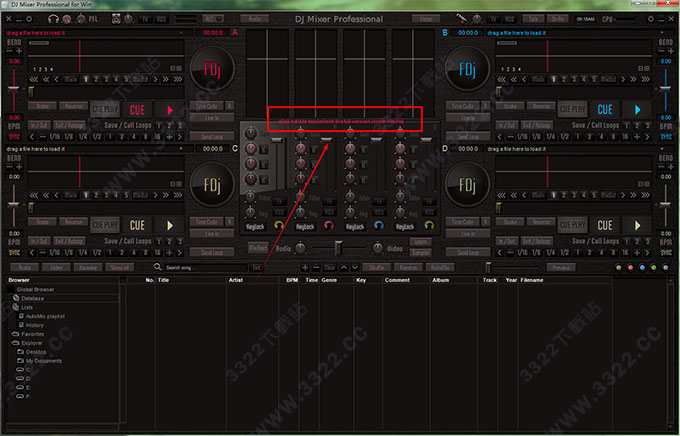Move track down with the down-arrow icon
The height and width of the screenshot is (436, 680).
[355, 268]
